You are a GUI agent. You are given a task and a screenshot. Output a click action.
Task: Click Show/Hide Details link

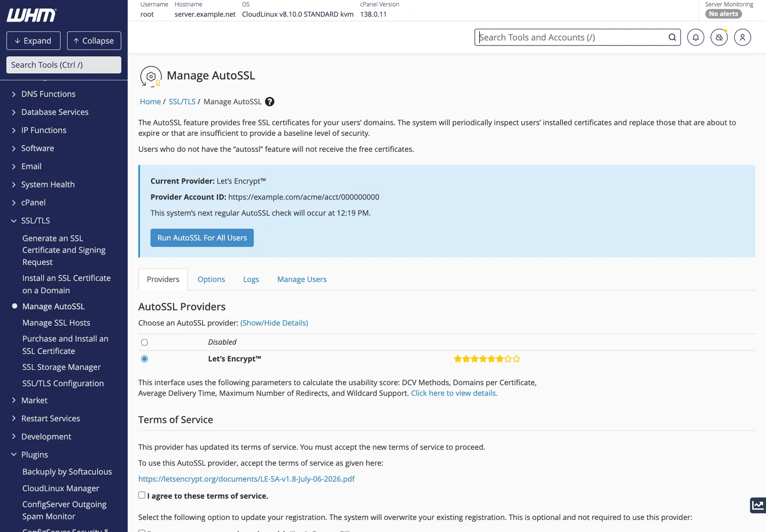(274, 323)
